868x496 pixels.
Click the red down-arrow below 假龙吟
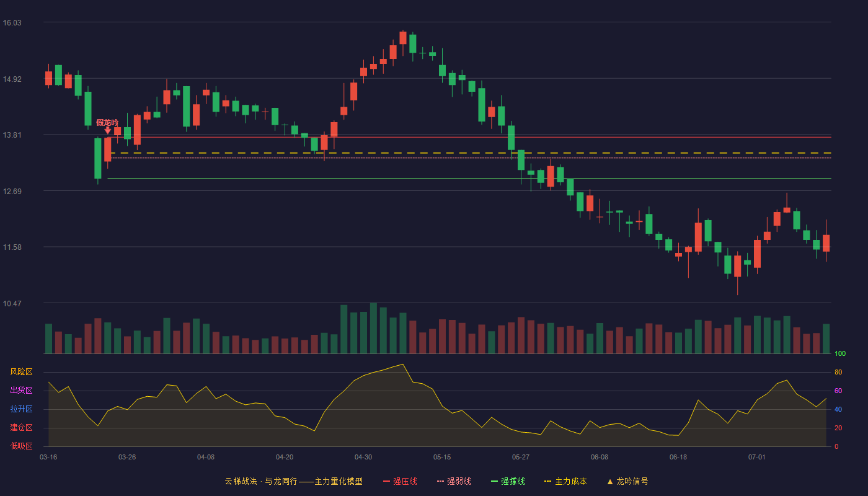tap(107, 131)
